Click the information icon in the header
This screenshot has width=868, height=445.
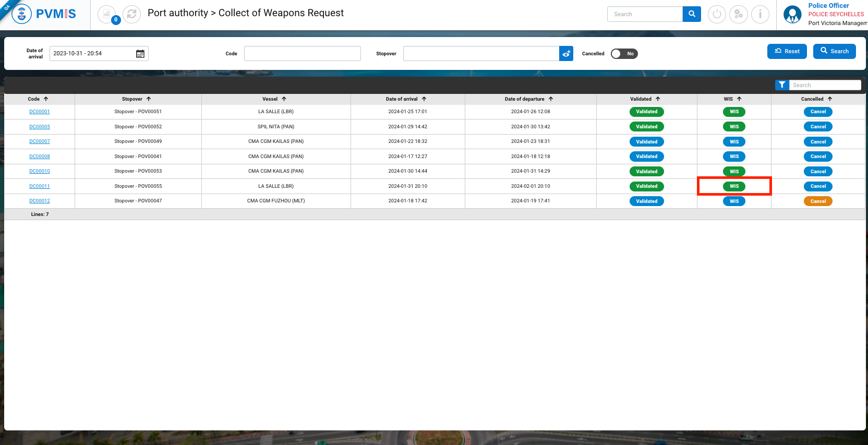pos(760,14)
